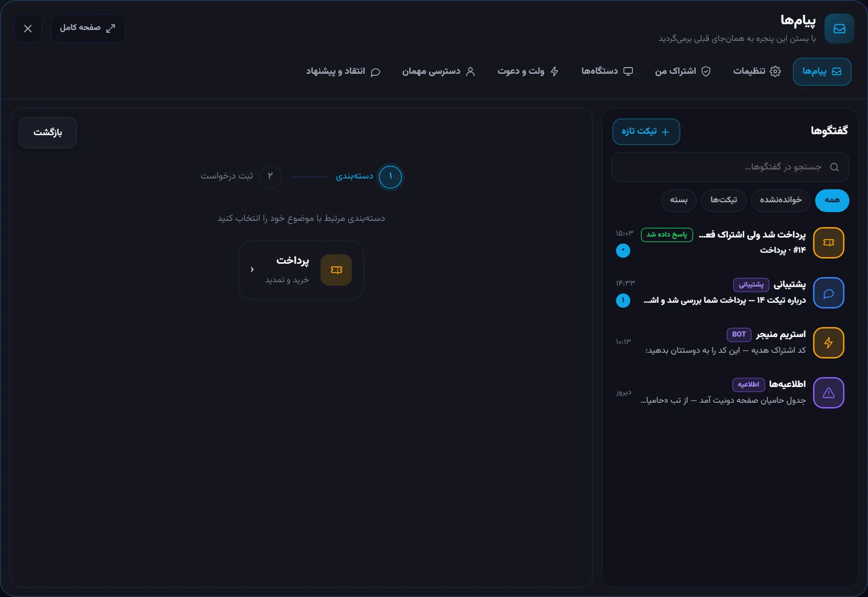This screenshot has width=868, height=597.
Task: Click the ticket icon in پرداخت card
Action: click(336, 270)
